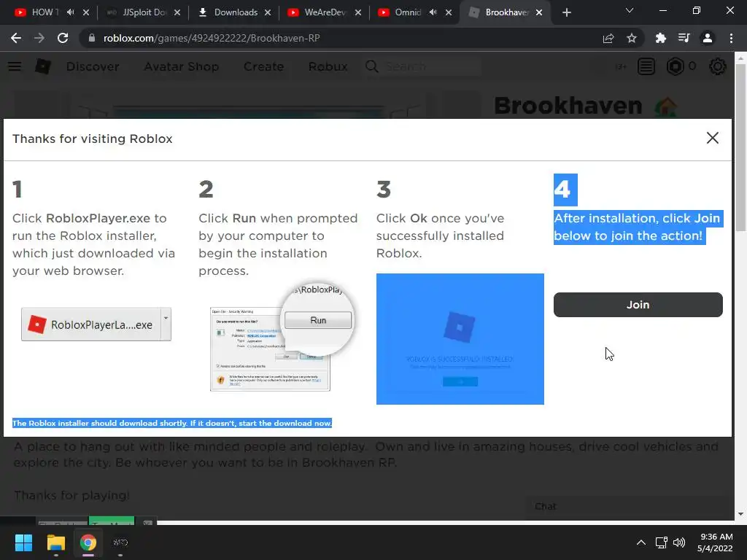The image size is (747, 560).
Task: Open Roblox notifications list icon
Action: (646, 66)
